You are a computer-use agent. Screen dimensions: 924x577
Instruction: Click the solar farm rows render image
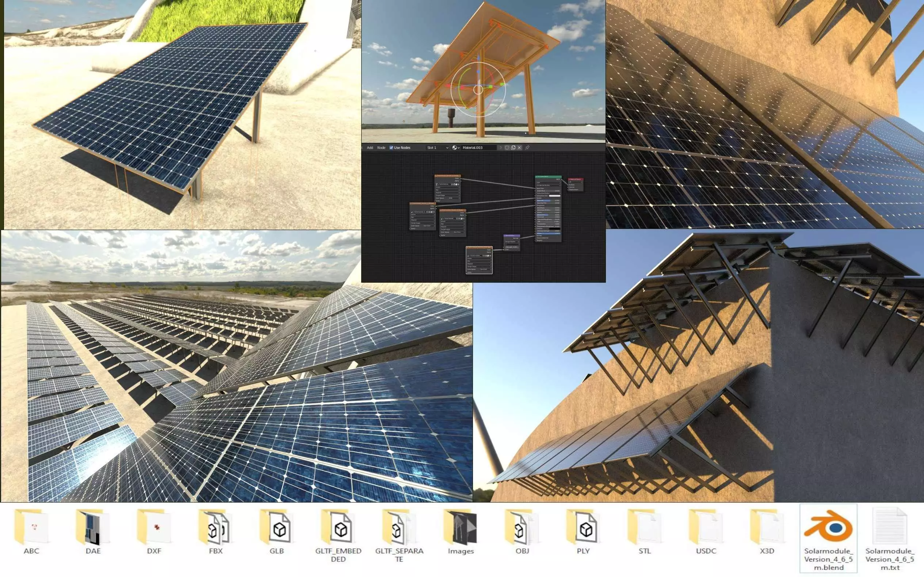point(237,366)
